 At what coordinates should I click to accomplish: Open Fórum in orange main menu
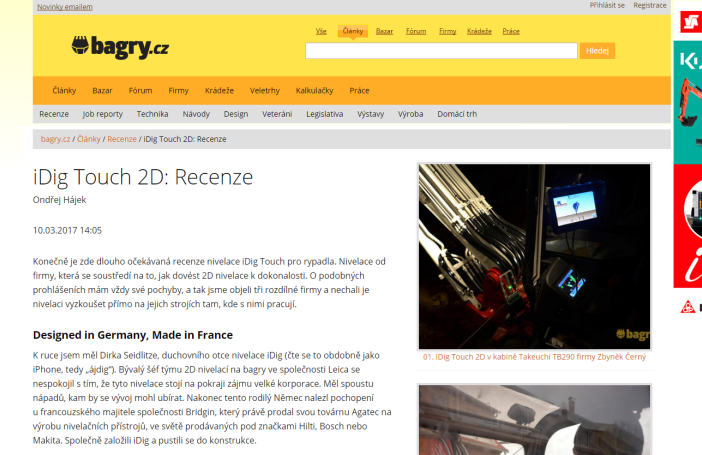[140, 90]
